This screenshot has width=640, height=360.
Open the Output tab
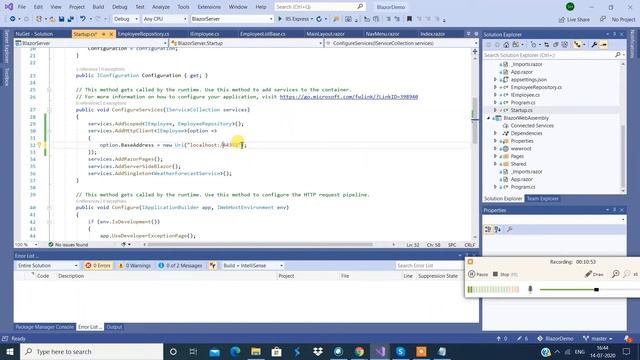pyautogui.click(x=114, y=327)
